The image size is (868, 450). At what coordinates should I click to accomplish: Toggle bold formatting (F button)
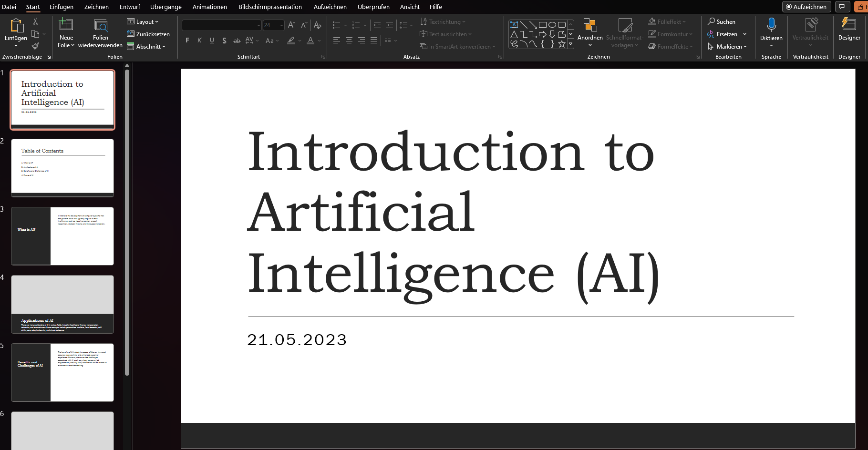pos(187,41)
